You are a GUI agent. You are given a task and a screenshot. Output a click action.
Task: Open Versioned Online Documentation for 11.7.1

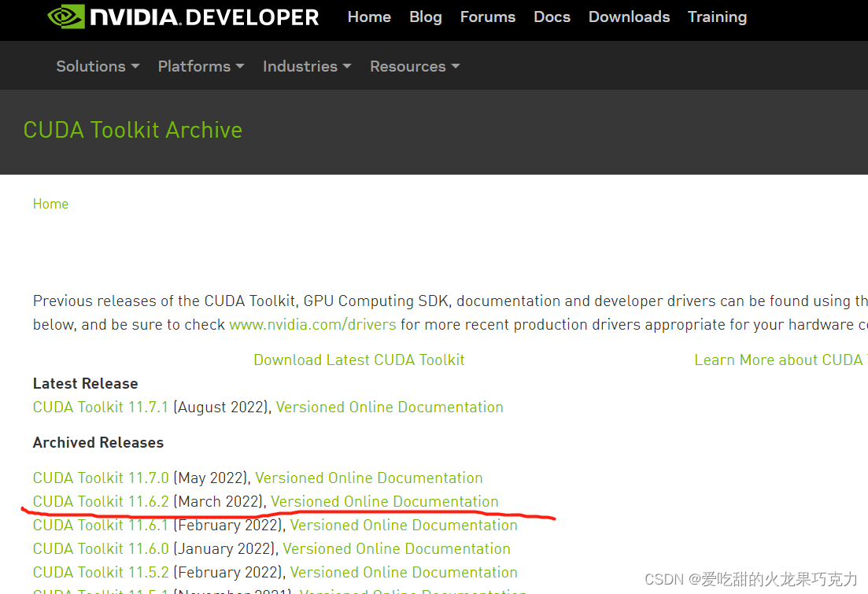point(390,407)
